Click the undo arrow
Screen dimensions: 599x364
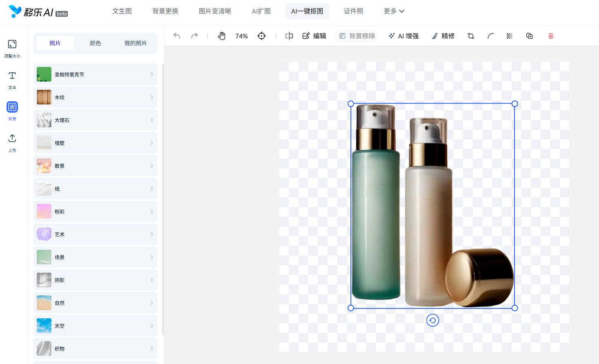pos(177,36)
